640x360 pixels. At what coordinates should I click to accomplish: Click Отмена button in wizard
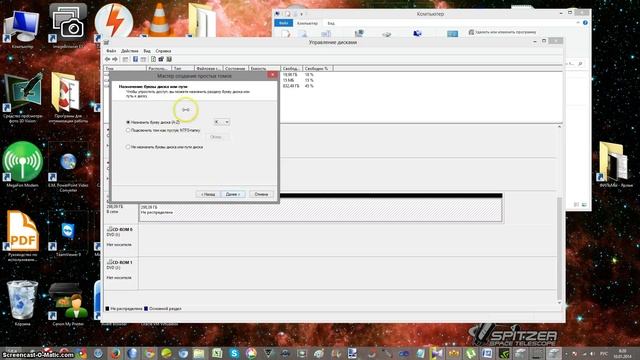[x=261, y=194]
